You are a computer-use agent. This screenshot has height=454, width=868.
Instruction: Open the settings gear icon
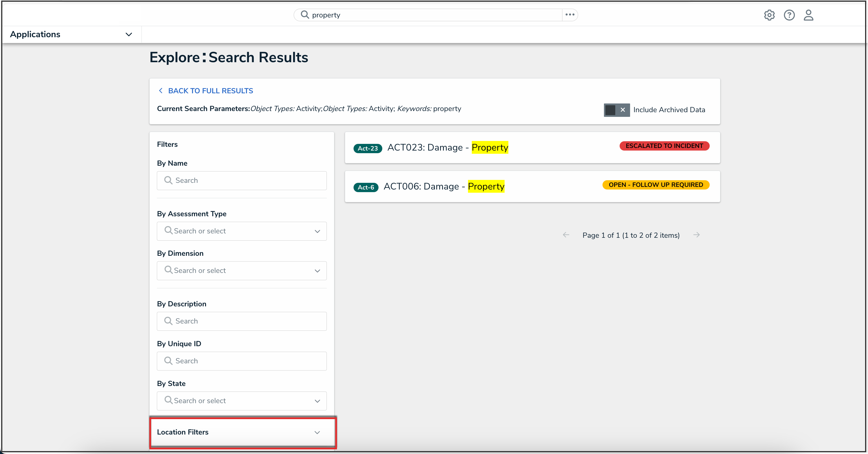tap(769, 15)
